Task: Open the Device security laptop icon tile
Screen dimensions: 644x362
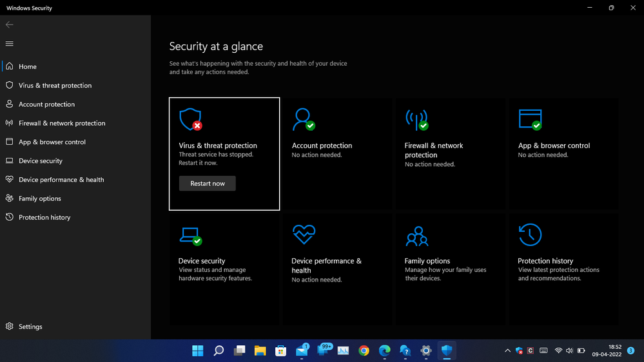Action: click(x=191, y=236)
